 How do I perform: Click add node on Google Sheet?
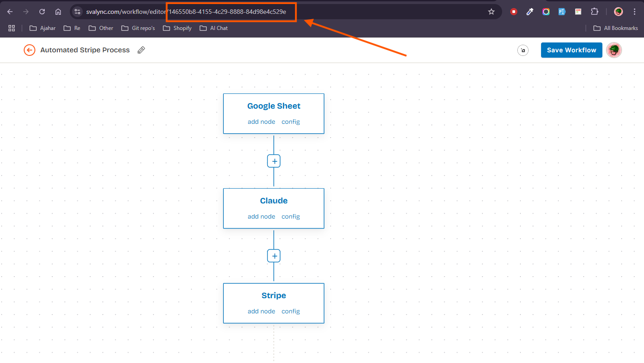click(x=261, y=122)
